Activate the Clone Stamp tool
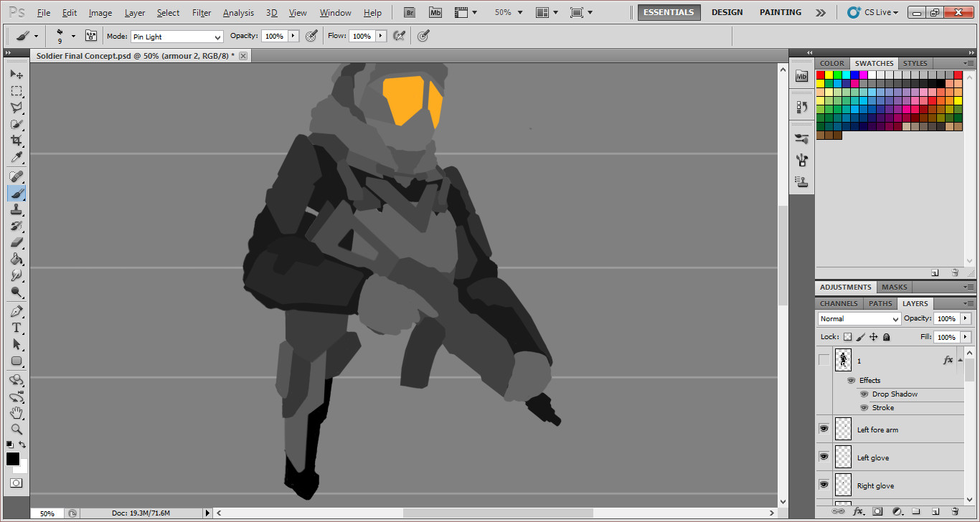 pyautogui.click(x=17, y=209)
